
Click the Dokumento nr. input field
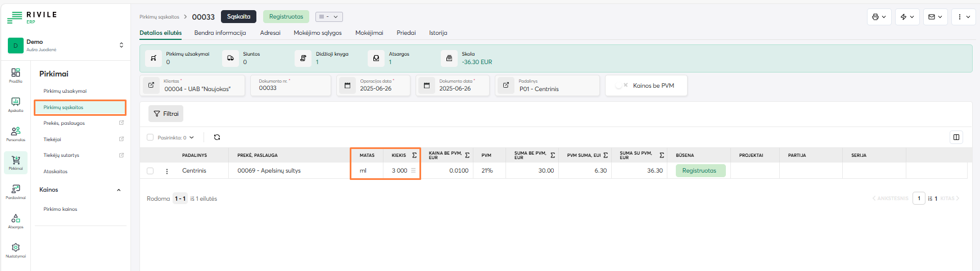[291, 88]
